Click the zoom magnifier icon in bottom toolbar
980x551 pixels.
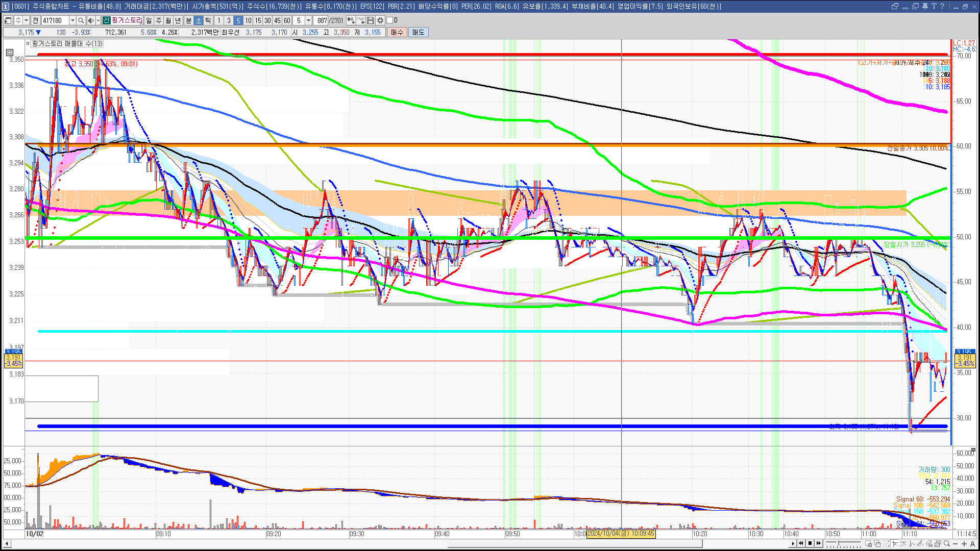(x=947, y=543)
